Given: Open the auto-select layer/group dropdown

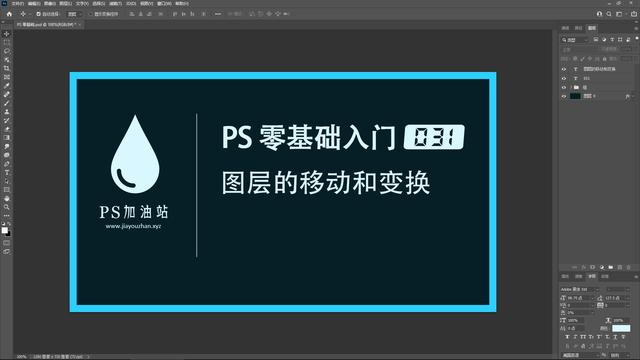Looking at the screenshot, I should tap(74, 14).
